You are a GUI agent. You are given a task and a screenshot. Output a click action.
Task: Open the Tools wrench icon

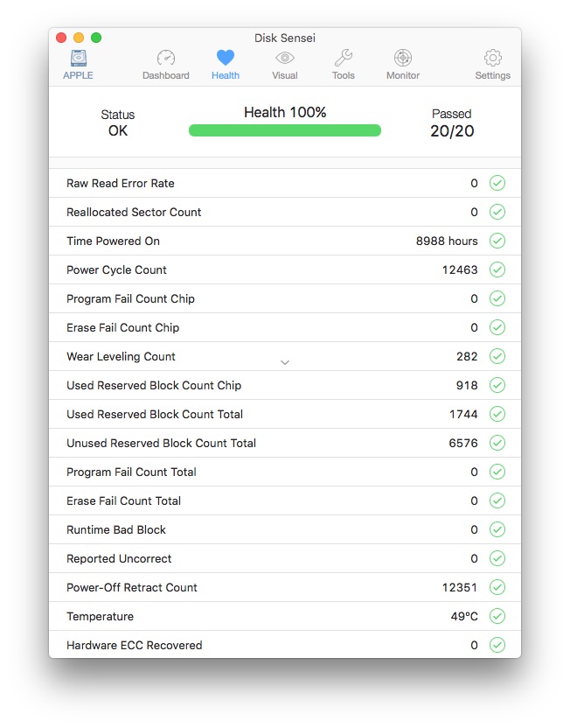click(x=344, y=59)
